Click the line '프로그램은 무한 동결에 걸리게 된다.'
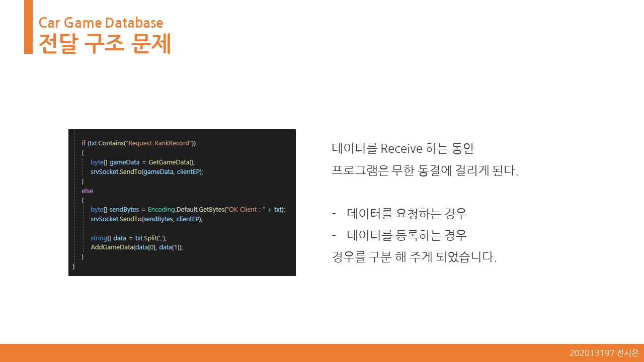 click(x=425, y=170)
